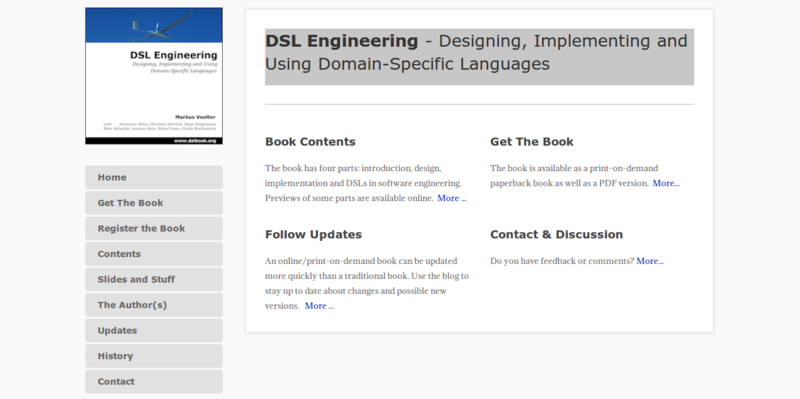Follow the More link under Get The Book

click(666, 183)
